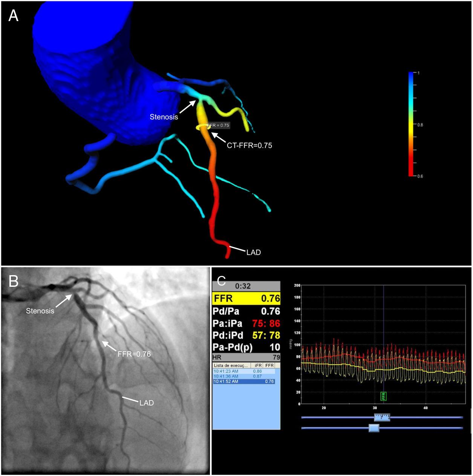Open the iFR column header
473x476 pixels.
259,365
